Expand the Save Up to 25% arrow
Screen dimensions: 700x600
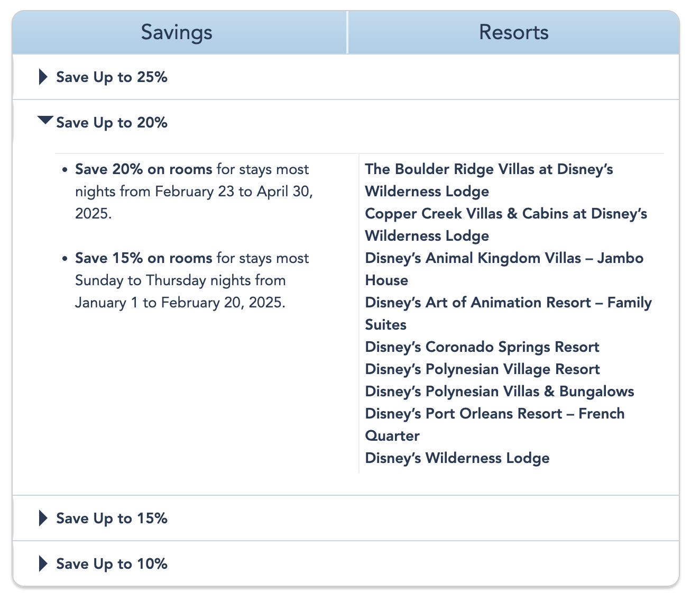coord(43,77)
